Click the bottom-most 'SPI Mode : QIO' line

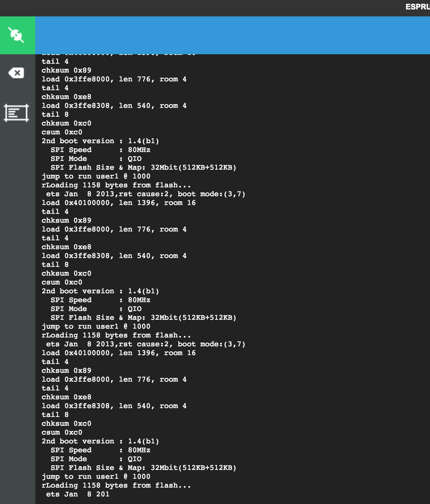[x=96, y=459]
